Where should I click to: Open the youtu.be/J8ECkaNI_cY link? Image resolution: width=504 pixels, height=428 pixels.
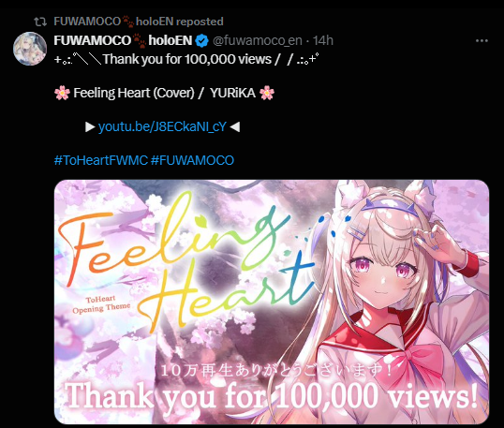(162, 127)
